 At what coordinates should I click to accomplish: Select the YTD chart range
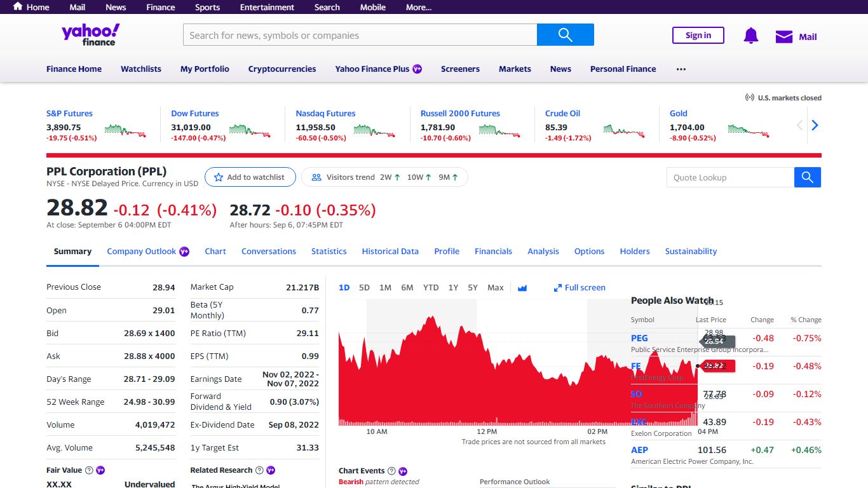[431, 288]
